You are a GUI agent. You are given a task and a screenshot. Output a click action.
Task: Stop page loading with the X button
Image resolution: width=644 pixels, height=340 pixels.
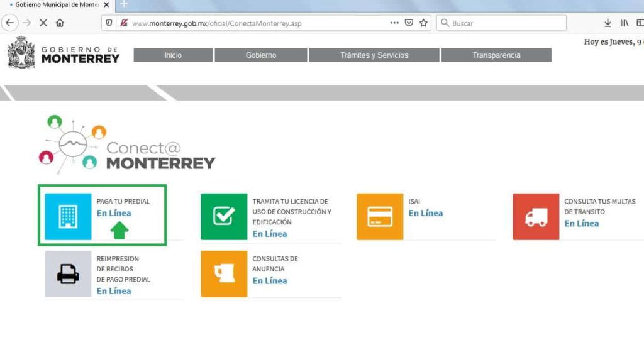coord(43,23)
